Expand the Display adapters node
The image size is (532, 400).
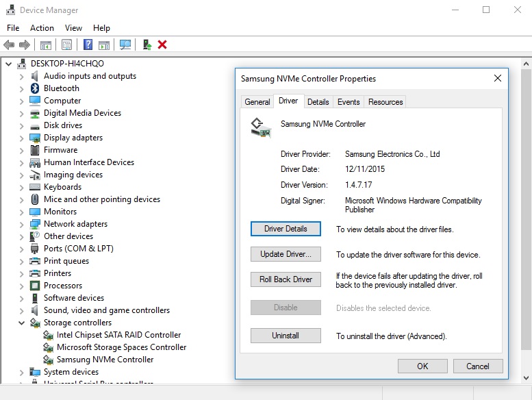pyautogui.click(x=22, y=138)
